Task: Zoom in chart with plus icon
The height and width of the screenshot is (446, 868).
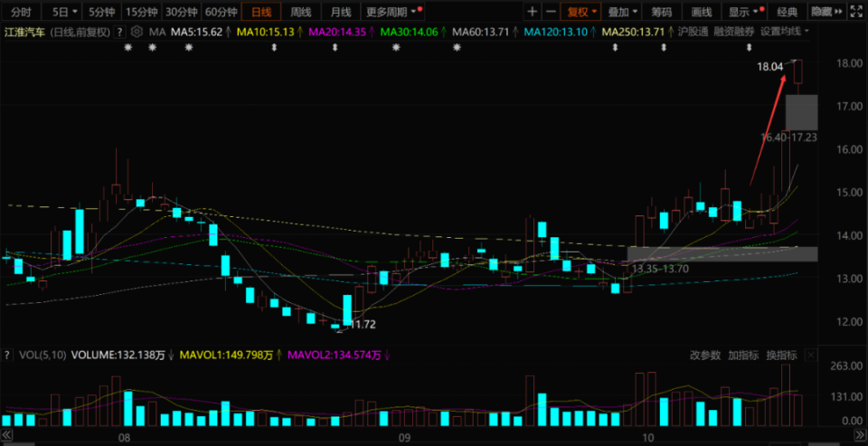Action: (x=533, y=12)
